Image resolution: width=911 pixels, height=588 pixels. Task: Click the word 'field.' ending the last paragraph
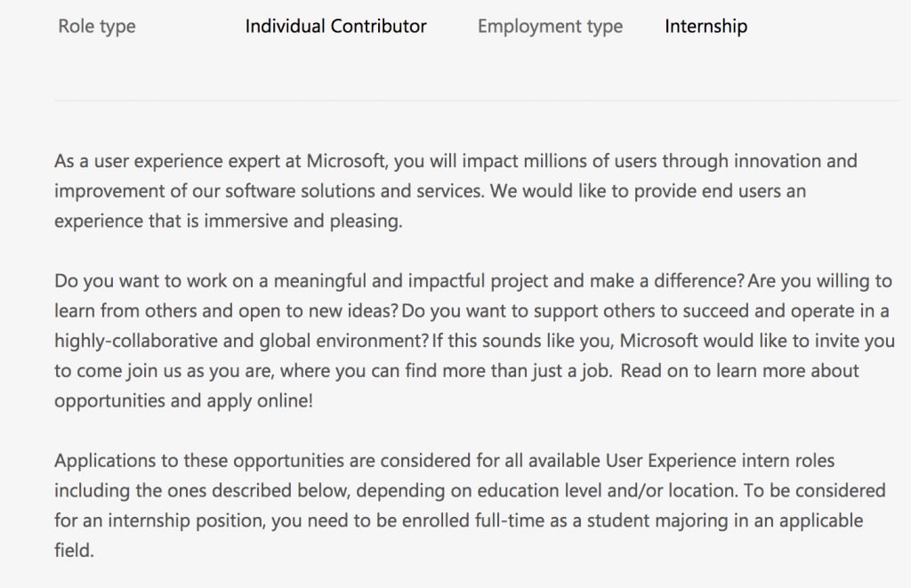[74, 551]
